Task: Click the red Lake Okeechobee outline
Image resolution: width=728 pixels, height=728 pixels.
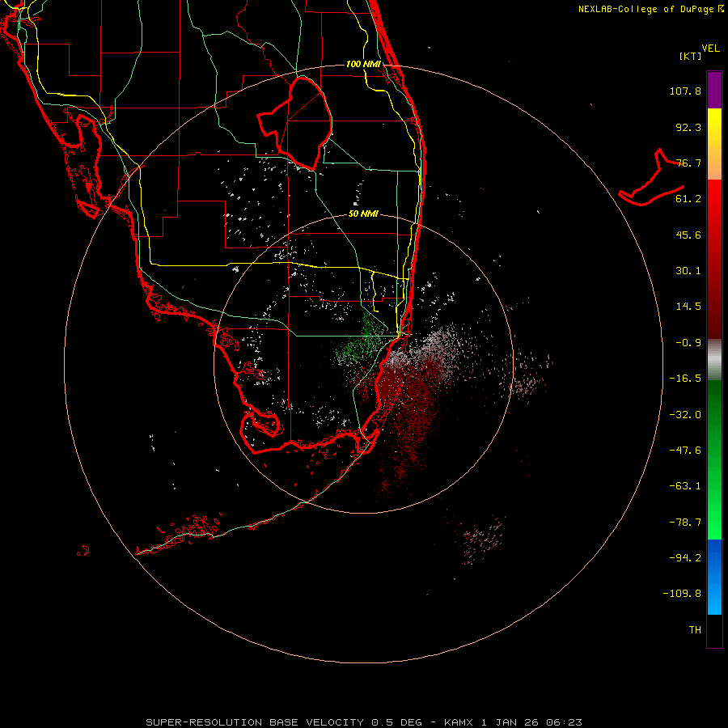Action: point(295,124)
